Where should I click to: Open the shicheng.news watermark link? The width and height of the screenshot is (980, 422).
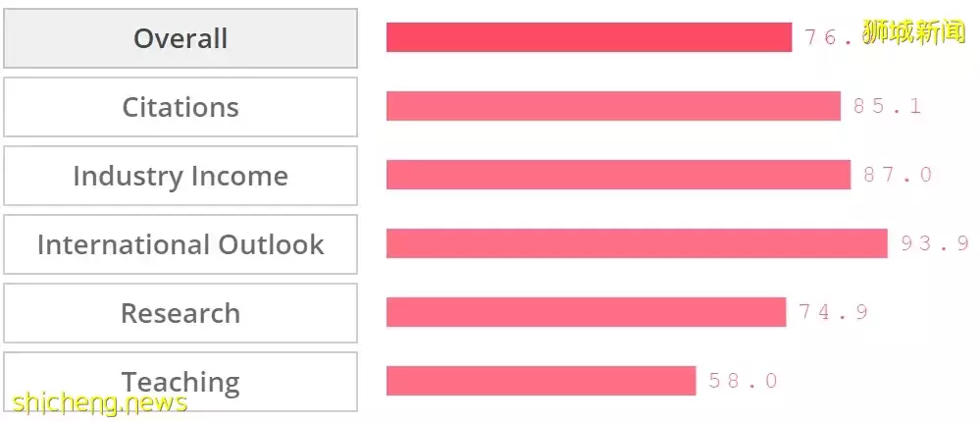tap(99, 402)
